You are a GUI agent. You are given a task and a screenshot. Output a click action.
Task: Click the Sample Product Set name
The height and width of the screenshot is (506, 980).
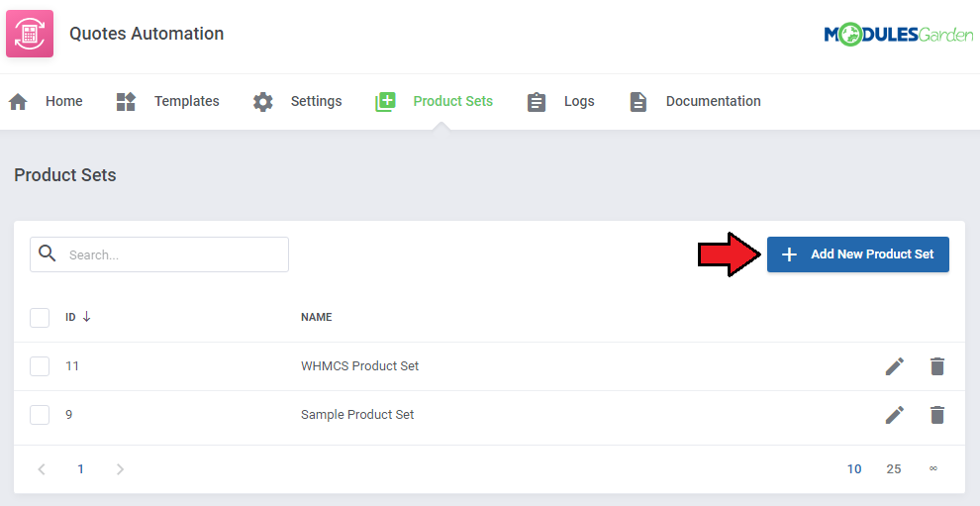357,415
